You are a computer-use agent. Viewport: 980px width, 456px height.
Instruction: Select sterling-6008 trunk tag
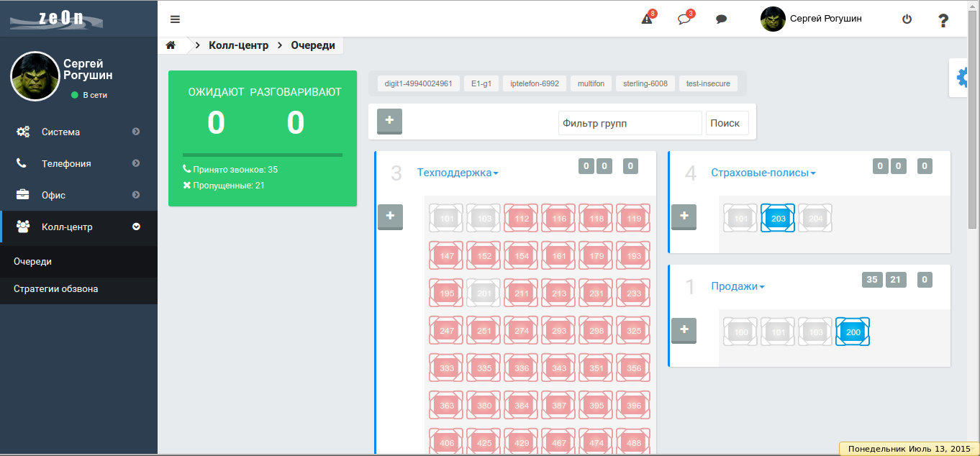pyautogui.click(x=645, y=83)
